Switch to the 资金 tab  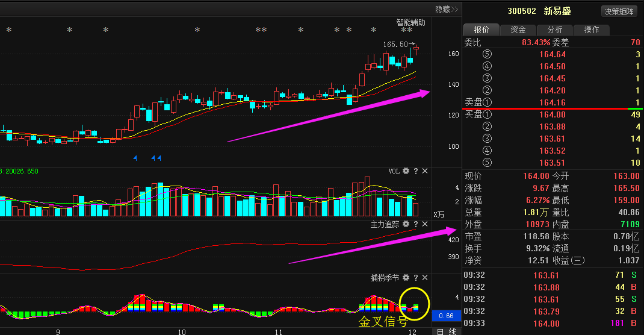[x=518, y=30]
